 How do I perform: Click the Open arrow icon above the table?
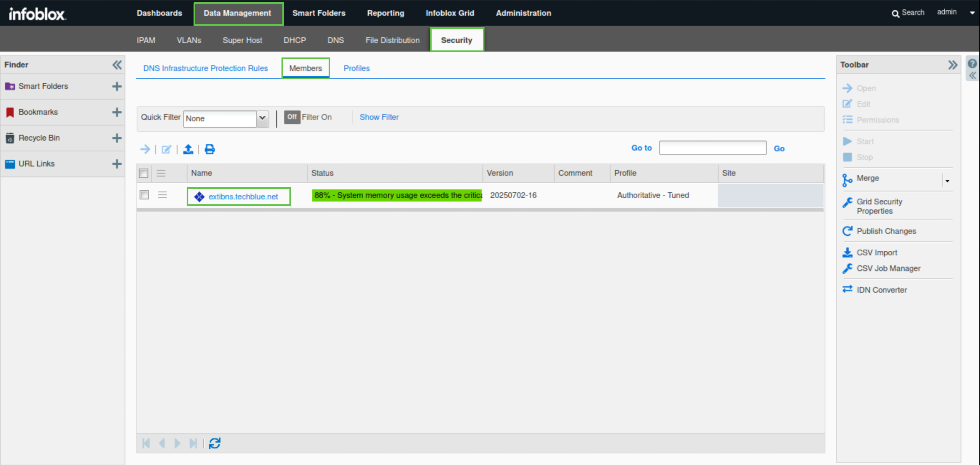click(x=145, y=149)
